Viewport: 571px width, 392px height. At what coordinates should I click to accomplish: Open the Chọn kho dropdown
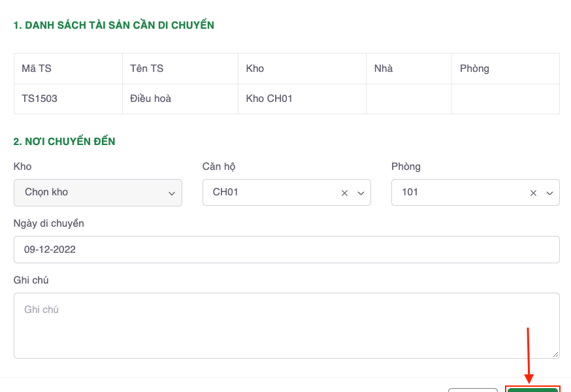(x=98, y=193)
